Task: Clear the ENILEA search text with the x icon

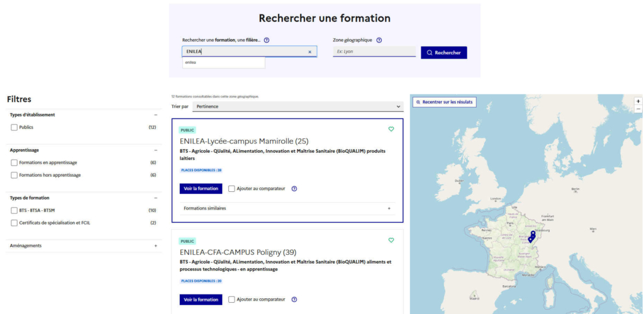Action: coord(309,52)
